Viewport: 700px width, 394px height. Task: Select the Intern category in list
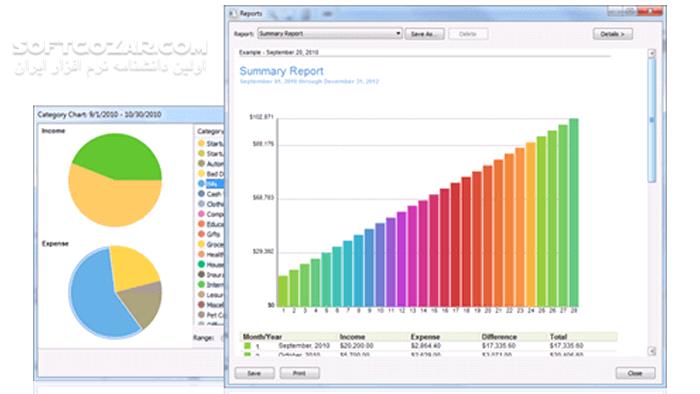tap(210, 285)
